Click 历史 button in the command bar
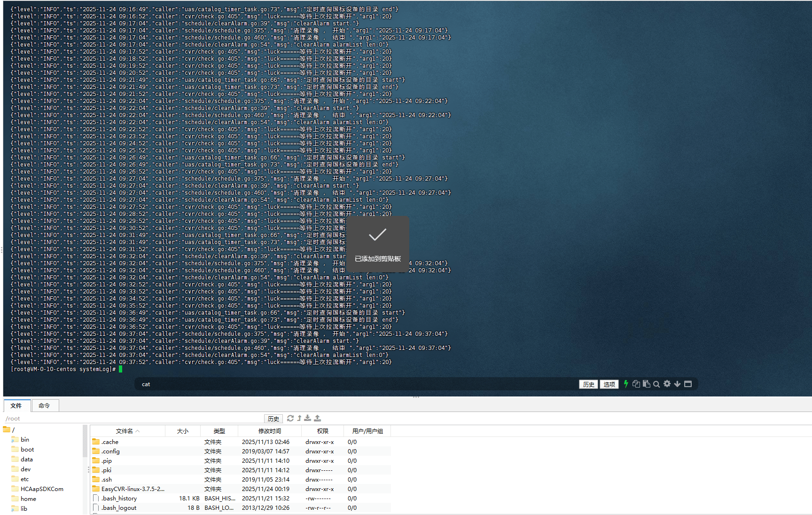 click(x=588, y=384)
